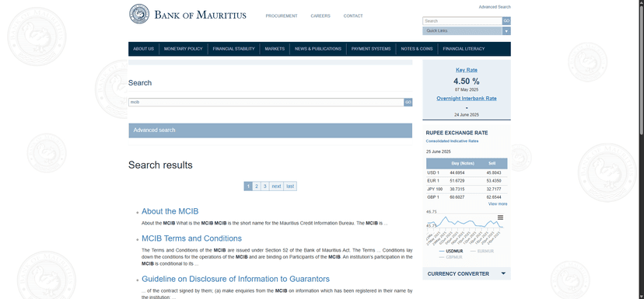Open the Monetary Policy menu

click(x=184, y=49)
